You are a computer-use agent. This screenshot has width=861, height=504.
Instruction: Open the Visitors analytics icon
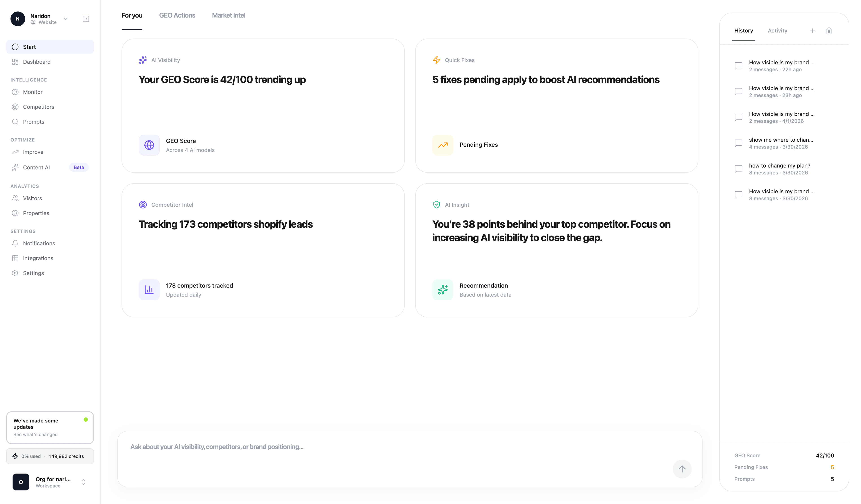tap(15, 198)
